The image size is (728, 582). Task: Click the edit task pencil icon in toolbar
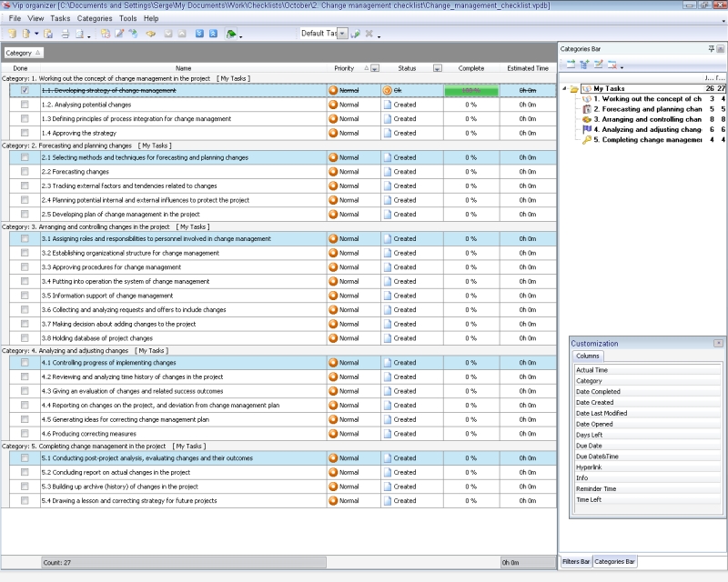119,34
